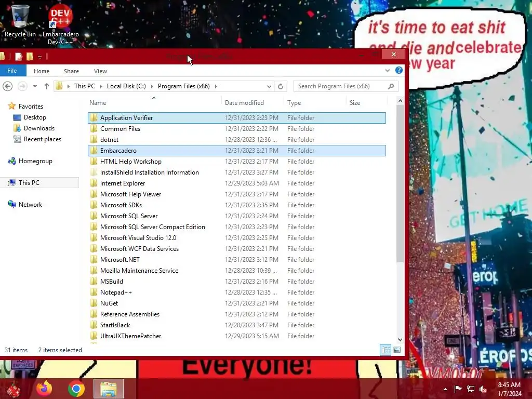Go up one folder level

point(46,86)
